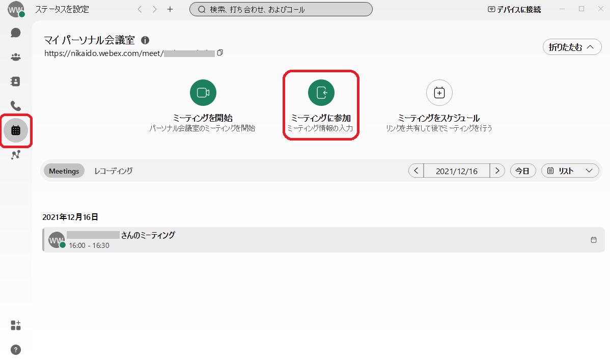The height and width of the screenshot is (364, 610).
Task: Start a meeting with the green video icon
Action: pos(203,93)
